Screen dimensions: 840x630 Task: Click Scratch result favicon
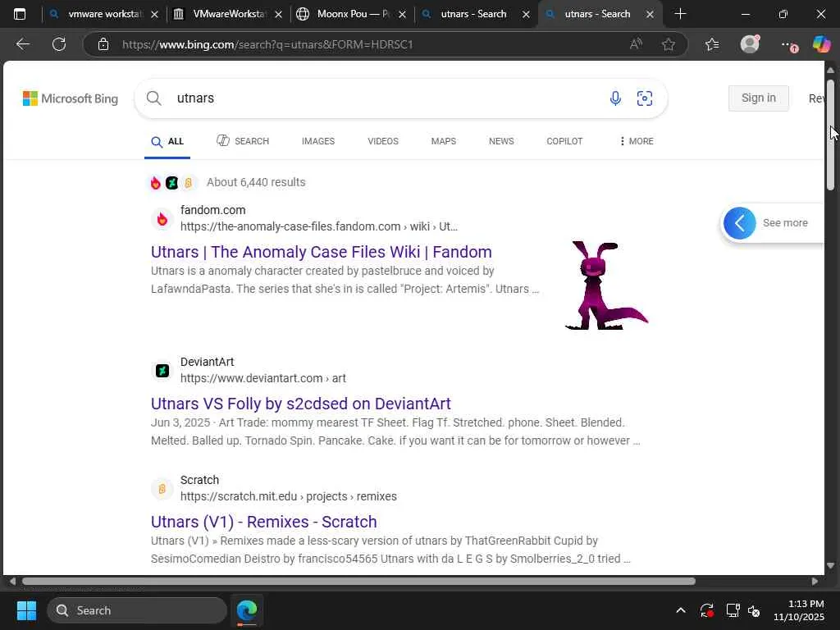pyautogui.click(x=162, y=489)
